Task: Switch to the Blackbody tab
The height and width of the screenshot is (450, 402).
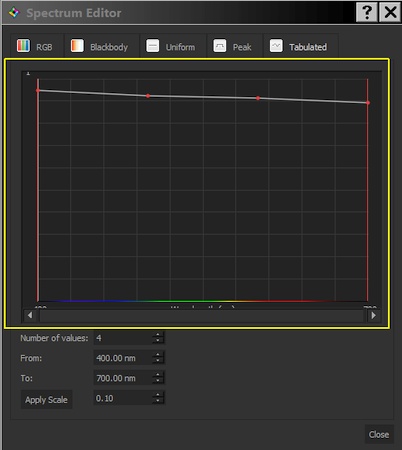Action: pyautogui.click(x=102, y=46)
